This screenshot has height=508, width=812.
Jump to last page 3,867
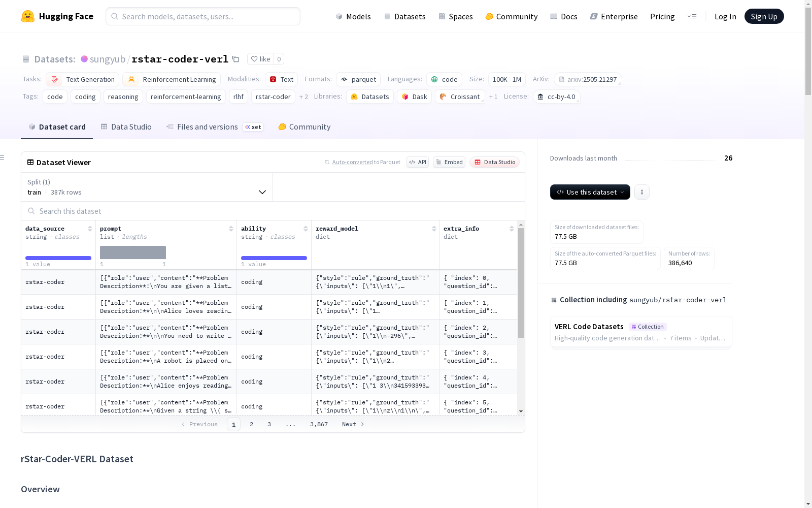click(319, 424)
